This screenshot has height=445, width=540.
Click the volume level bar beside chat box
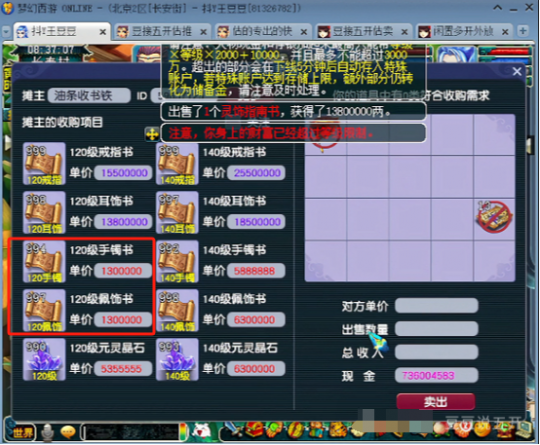pos(183,432)
